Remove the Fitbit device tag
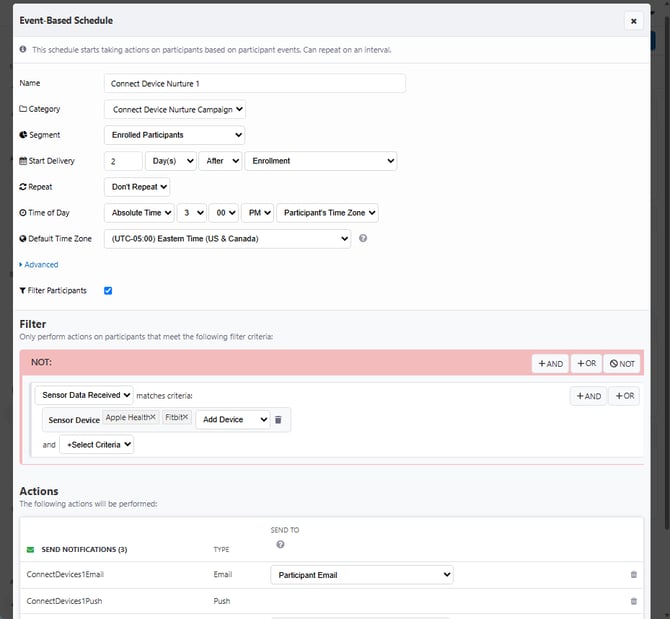This screenshot has width=670, height=619. coord(186,416)
